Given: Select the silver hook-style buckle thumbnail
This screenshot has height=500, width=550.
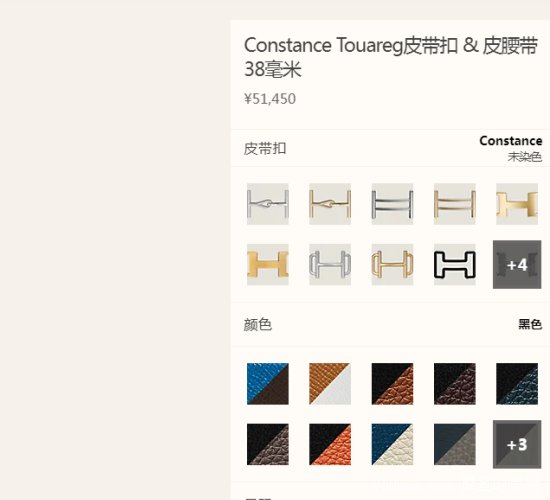Looking at the screenshot, I should 268,204.
